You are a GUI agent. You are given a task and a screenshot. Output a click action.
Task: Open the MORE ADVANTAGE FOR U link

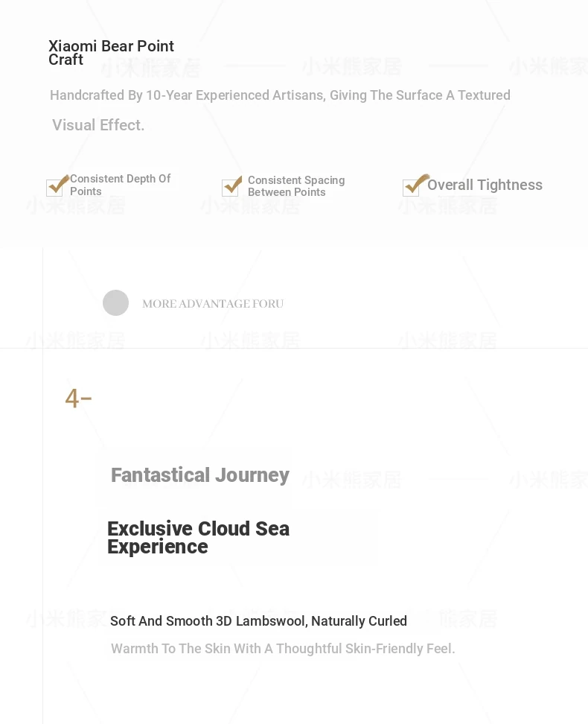click(x=213, y=304)
